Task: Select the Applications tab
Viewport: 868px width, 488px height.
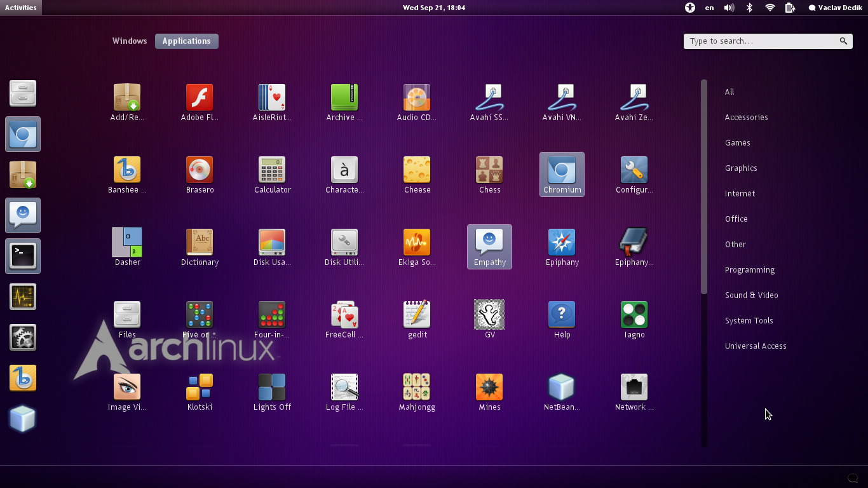Action: pyautogui.click(x=187, y=41)
